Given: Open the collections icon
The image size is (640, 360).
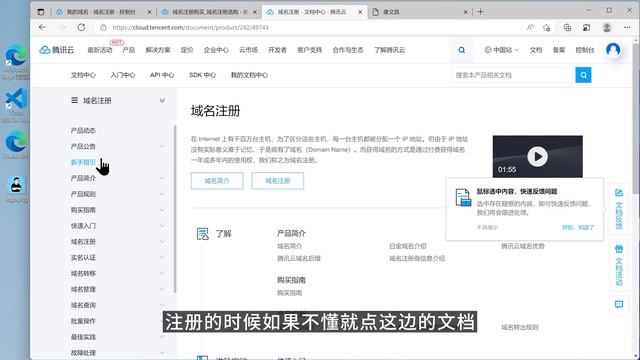Looking at the screenshot, I should (567, 27).
